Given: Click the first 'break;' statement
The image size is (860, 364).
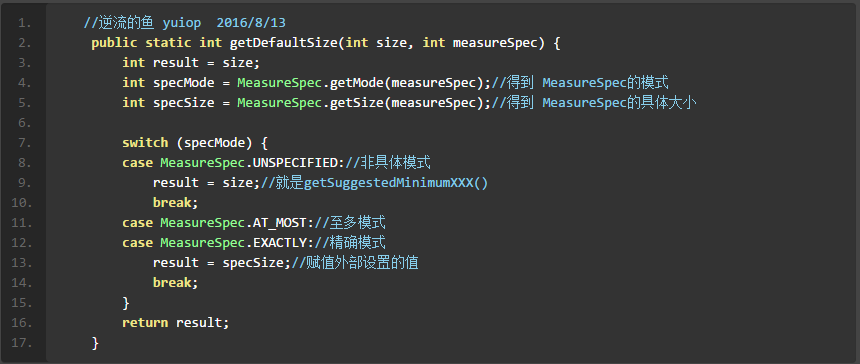Looking at the screenshot, I should 175,202.
